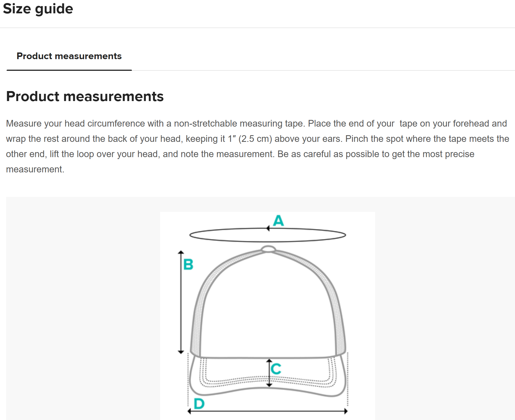Click the teal letter C label
The image size is (515, 420).
pos(276,369)
